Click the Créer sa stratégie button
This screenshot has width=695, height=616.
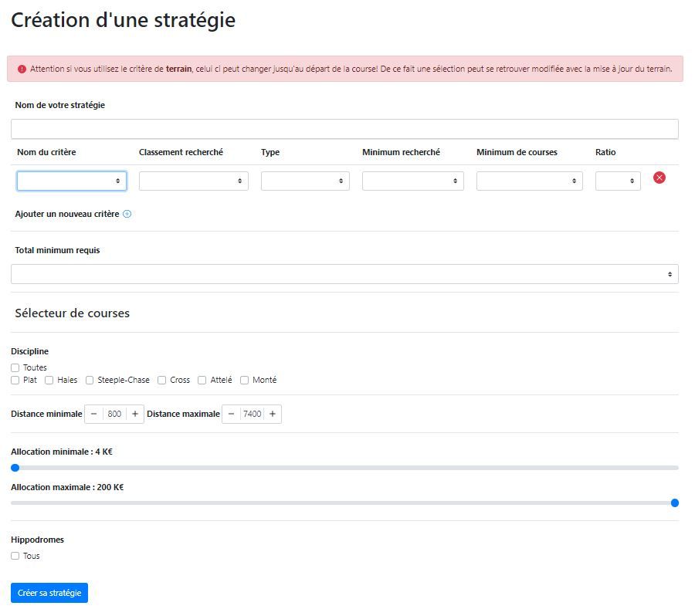coord(49,593)
